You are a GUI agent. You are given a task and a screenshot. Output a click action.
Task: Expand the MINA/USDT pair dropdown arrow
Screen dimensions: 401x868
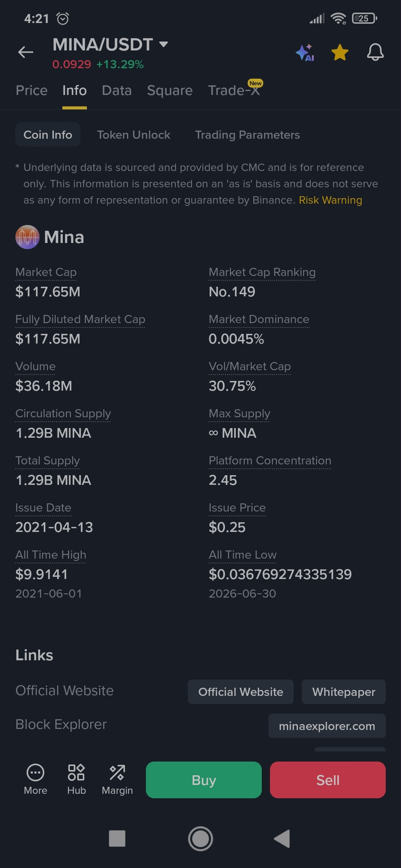163,45
